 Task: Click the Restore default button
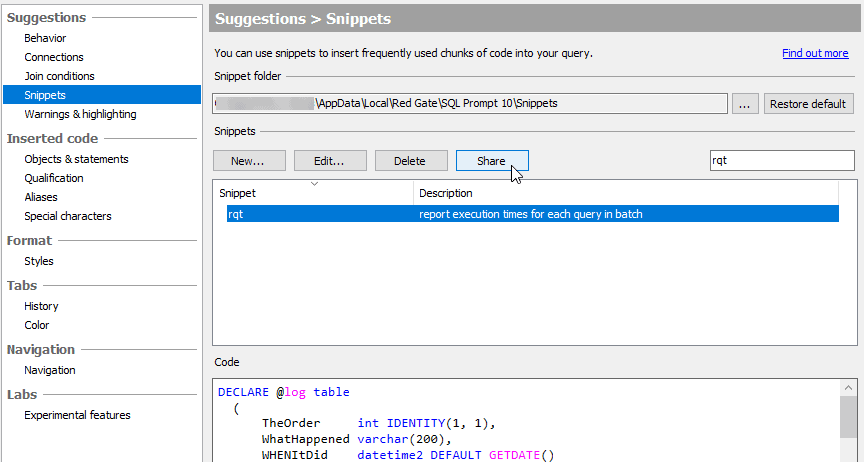[x=808, y=104]
